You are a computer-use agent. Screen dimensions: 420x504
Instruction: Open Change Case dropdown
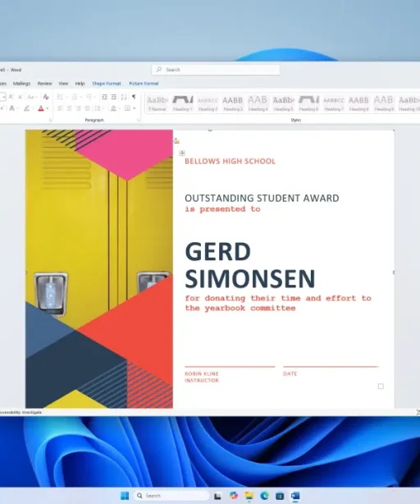33,97
